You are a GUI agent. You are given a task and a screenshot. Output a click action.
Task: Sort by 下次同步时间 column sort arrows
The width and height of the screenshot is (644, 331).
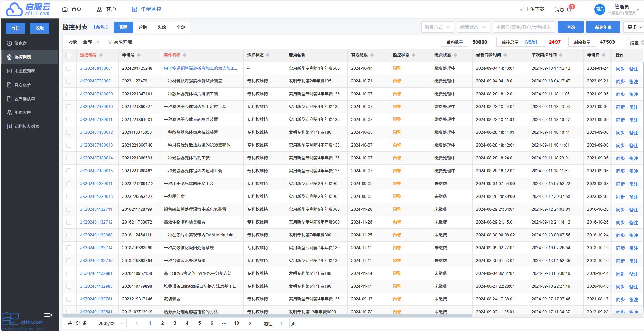[561, 55]
